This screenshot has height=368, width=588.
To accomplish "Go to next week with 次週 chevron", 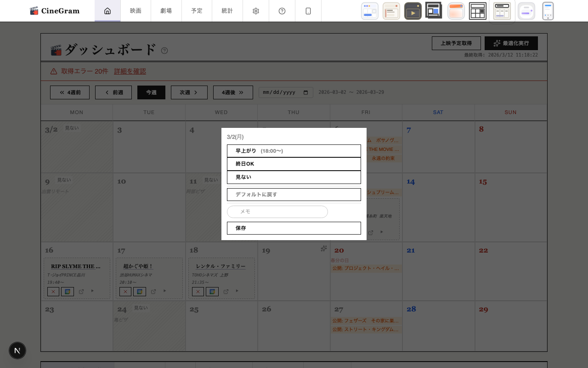I will coord(189,92).
